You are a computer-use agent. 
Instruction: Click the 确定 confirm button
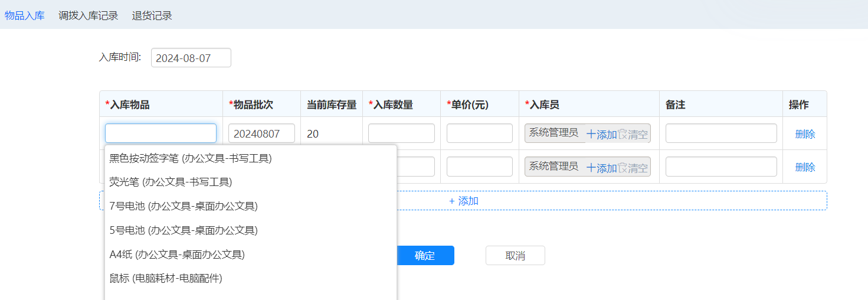tap(425, 256)
